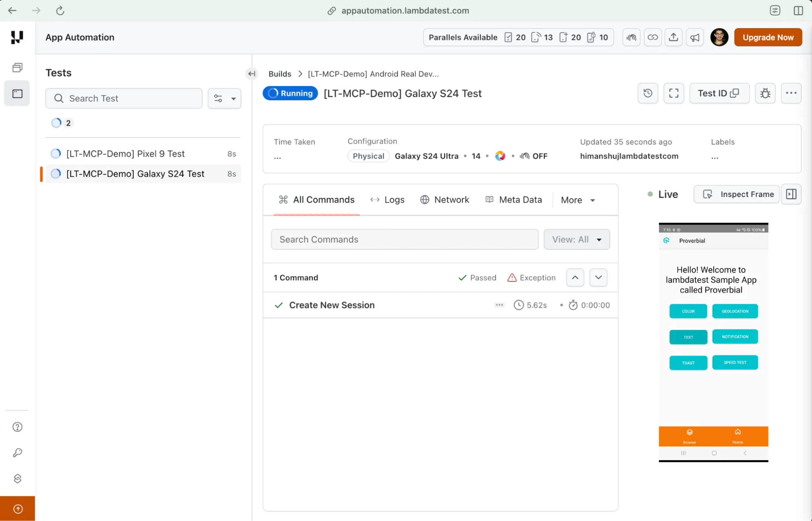Select the Tests view sidebar icon

(17, 94)
